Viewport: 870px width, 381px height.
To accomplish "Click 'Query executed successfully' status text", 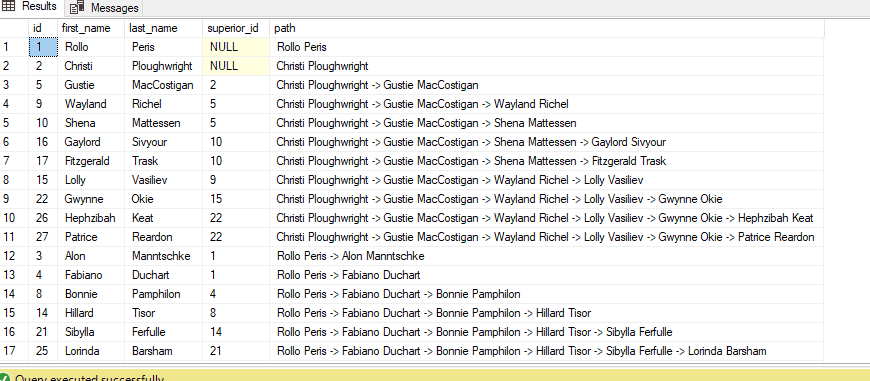I will (89, 378).
